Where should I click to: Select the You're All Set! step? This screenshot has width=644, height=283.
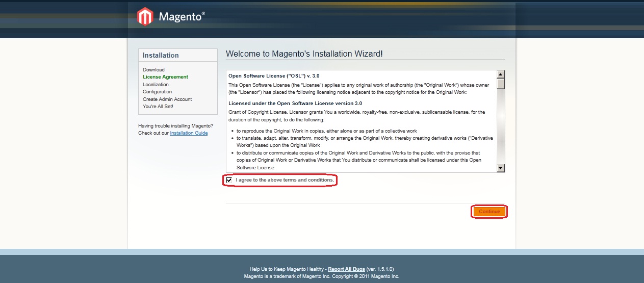pyautogui.click(x=158, y=107)
